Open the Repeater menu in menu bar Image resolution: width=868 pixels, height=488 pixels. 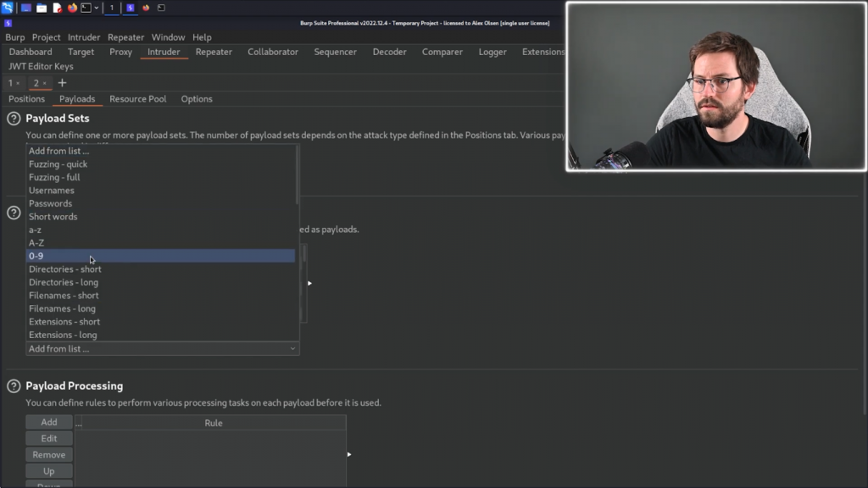125,37
